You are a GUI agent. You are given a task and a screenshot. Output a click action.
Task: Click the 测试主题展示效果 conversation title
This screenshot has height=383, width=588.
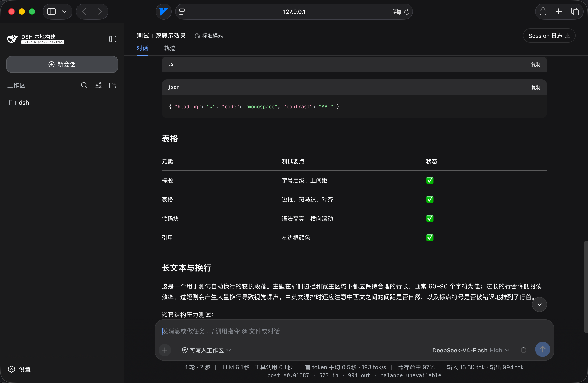[161, 36]
